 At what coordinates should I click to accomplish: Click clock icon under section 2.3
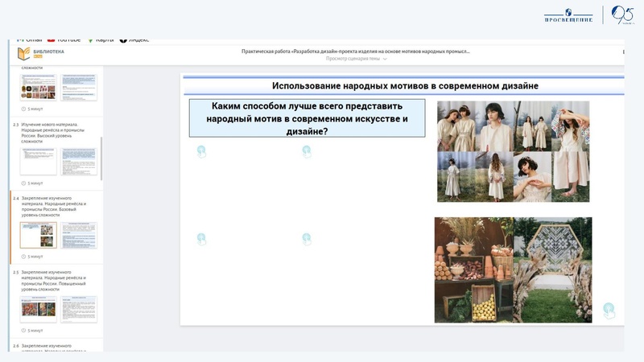coord(23,183)
